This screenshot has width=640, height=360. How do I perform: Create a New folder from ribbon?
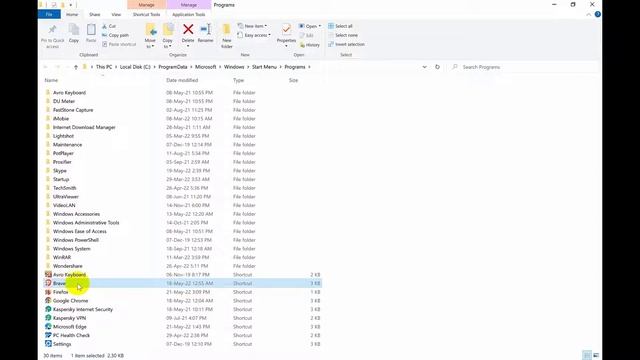point(227,36)
